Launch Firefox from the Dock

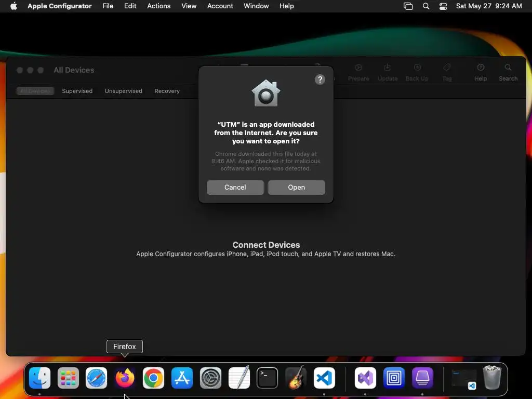[x=125, y=378]
